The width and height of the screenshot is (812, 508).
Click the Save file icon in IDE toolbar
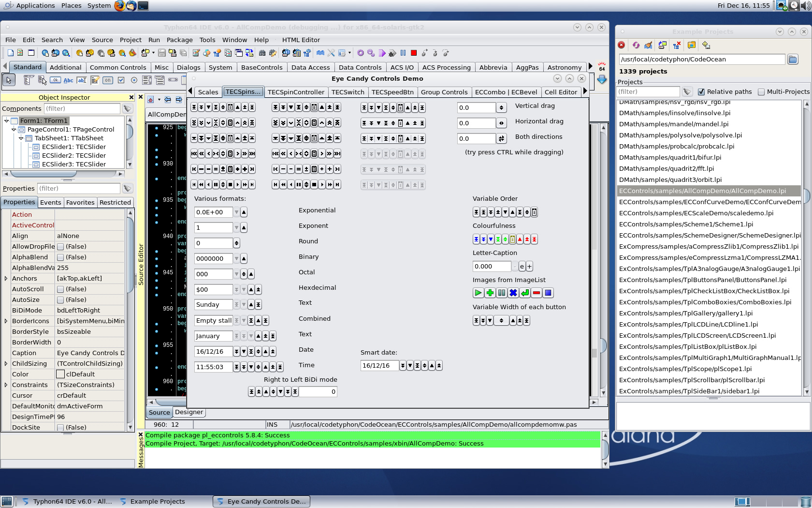click(x=162, y=53)
